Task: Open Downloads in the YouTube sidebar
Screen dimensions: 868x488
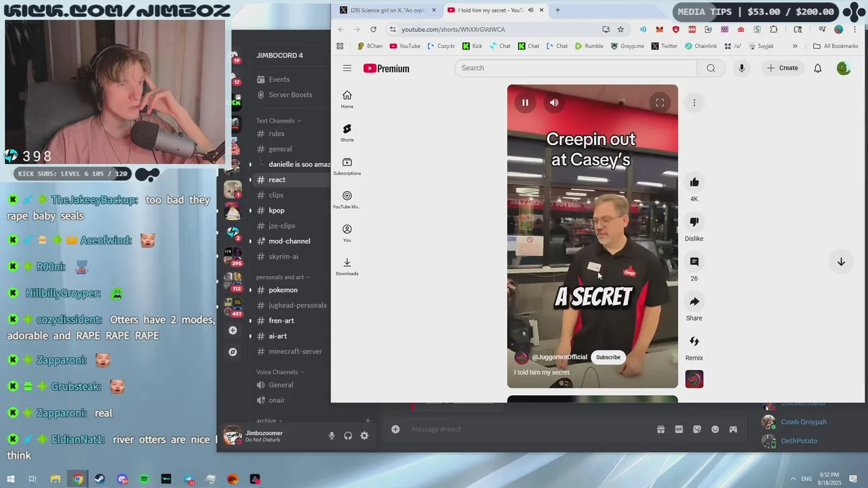Action: tap(347, 266)
